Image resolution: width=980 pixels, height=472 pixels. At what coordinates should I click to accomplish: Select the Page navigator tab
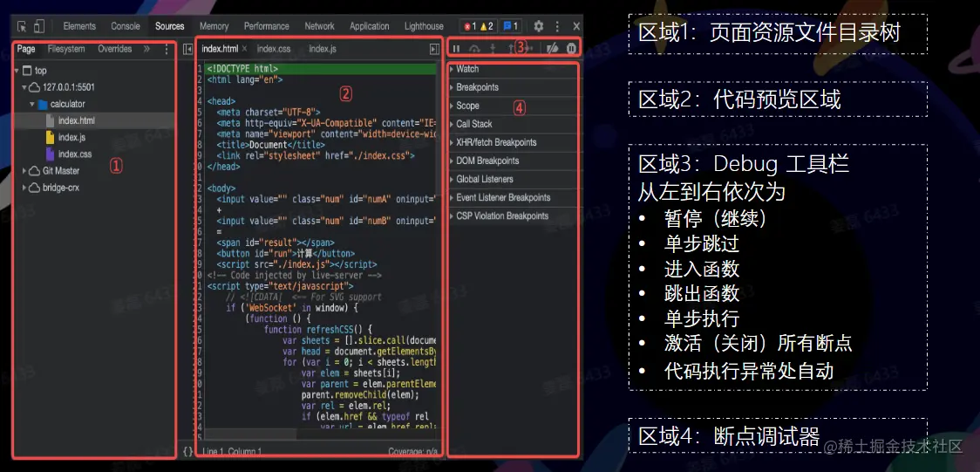(26, 49)
